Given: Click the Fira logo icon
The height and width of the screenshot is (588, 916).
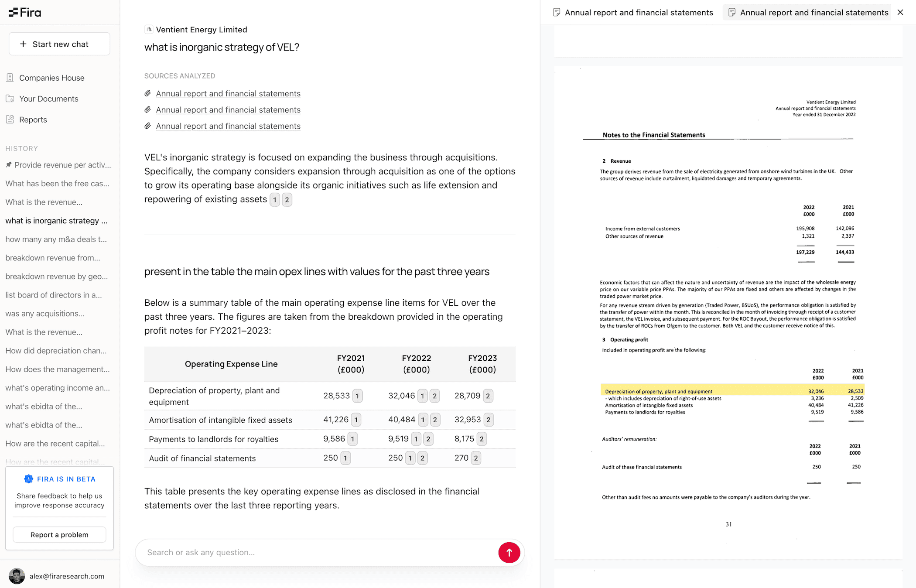Looking at the screenshot, I should click(x=15, y=12).
